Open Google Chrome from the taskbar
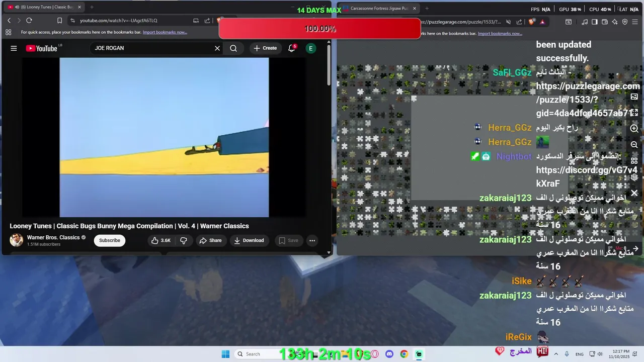Screen dimensions: 644x362 point(404,354)
